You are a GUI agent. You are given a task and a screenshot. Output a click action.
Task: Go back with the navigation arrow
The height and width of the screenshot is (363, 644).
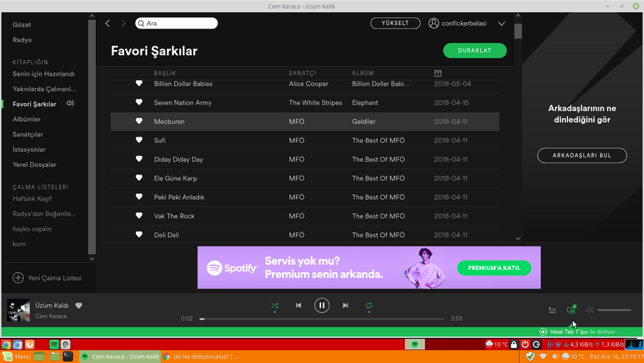click(108, 24)
